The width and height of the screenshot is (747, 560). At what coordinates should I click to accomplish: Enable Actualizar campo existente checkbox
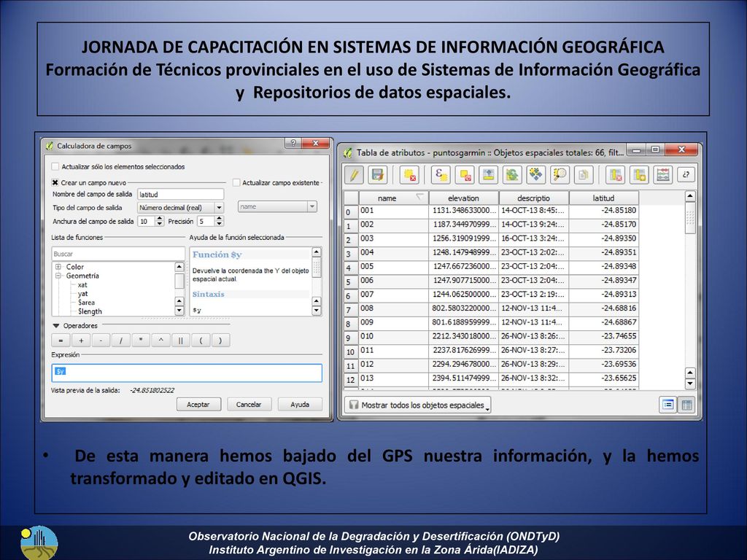tap(236, 182)
